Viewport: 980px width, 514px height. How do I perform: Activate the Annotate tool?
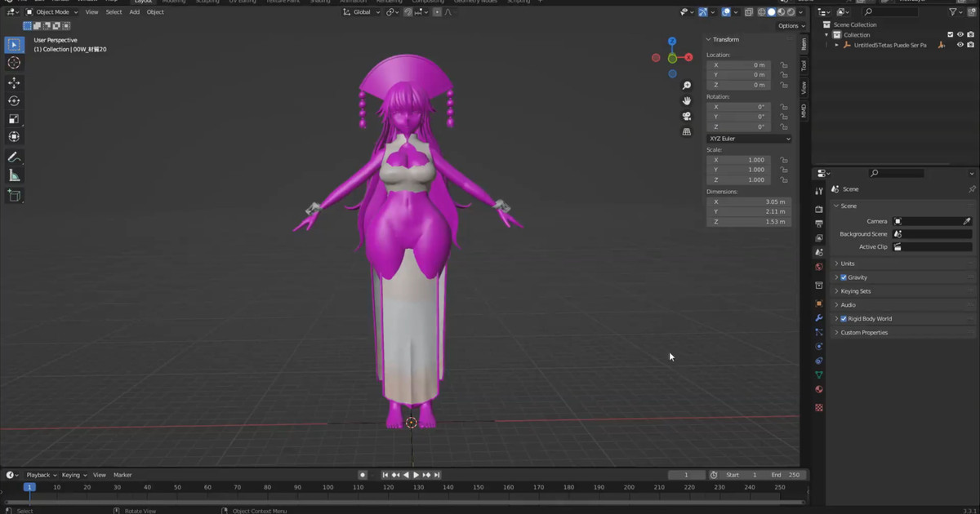pos(14,157)
